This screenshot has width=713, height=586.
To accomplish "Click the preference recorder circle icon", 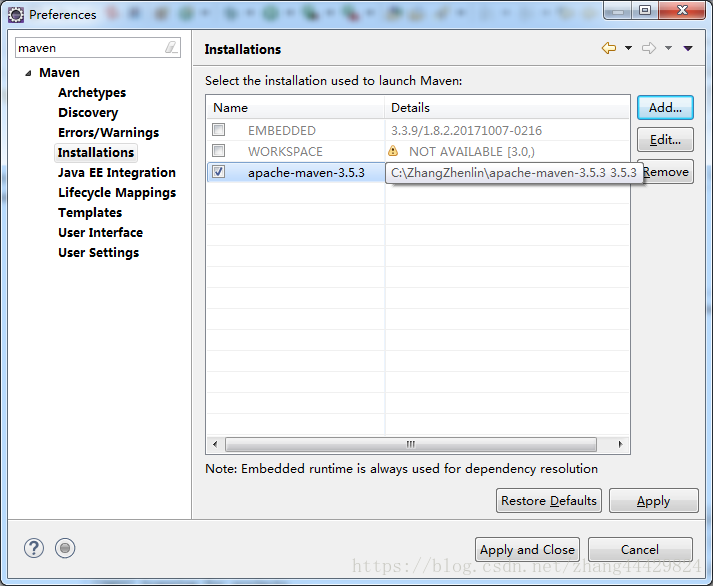I will [x=65, y=548].
